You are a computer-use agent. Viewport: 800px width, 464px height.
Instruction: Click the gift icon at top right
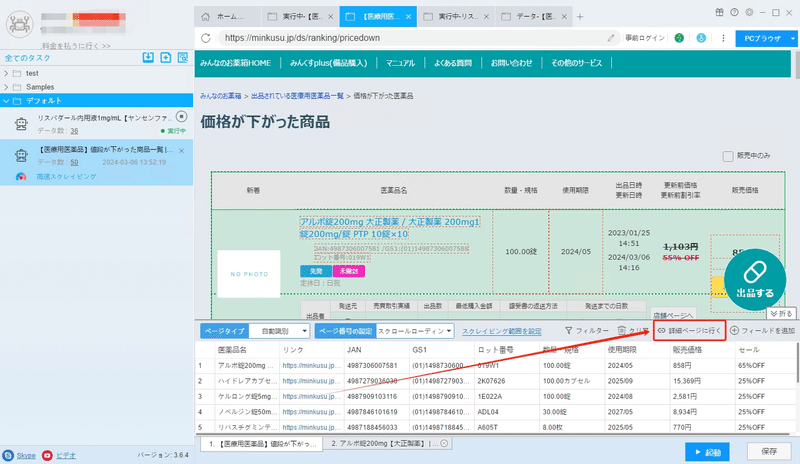click(719, 13)
